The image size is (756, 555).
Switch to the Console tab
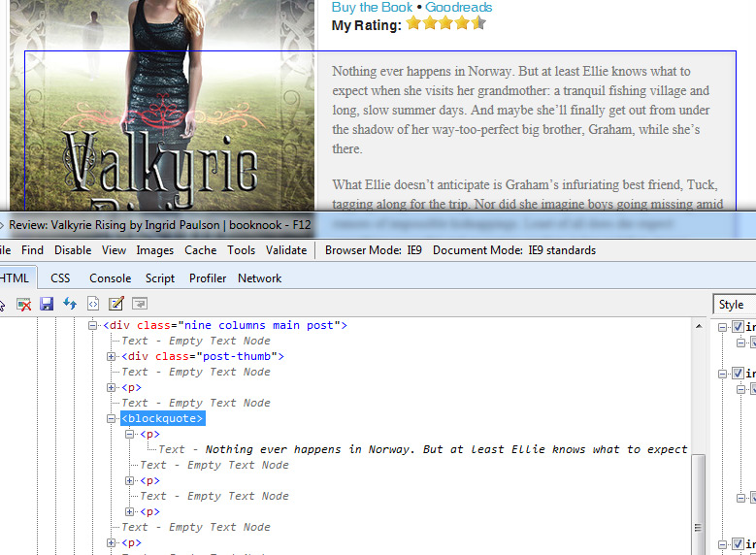110,277
